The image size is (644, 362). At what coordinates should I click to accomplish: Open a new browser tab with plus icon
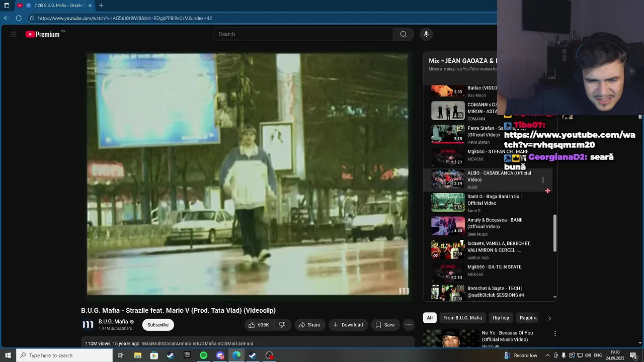101,5
